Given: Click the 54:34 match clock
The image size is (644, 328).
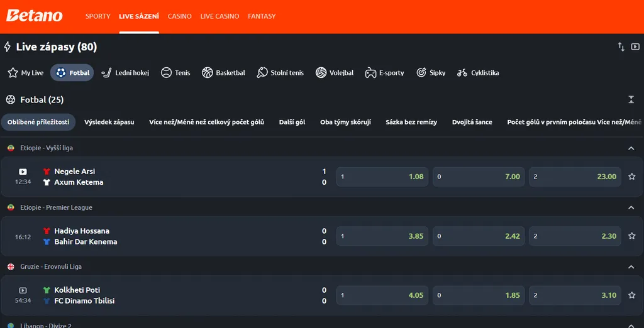Looking at the screenshot, I should (23, 300).
